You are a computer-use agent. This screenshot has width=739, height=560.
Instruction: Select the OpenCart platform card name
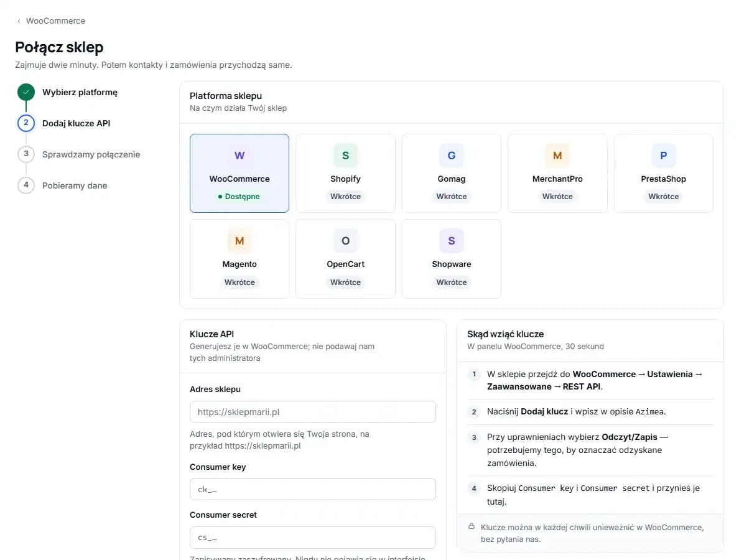[345, 264]
